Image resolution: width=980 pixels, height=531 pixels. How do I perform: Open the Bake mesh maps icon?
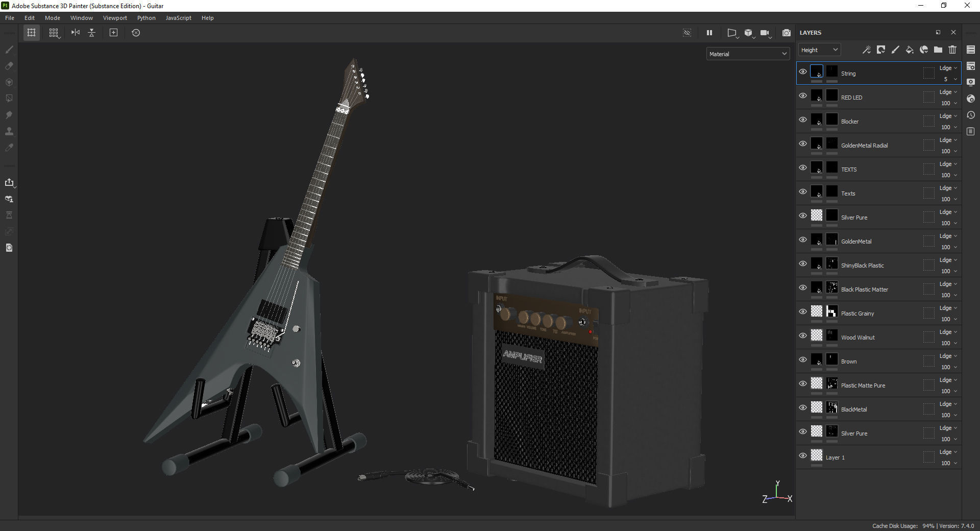coord(9,199)
